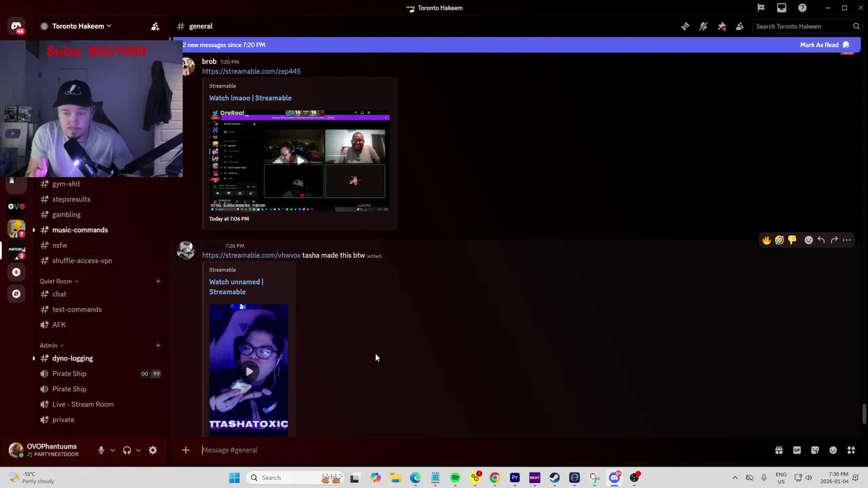This screenshot has height=488, width=868.
Task: Open Spotify from the taskbar
Action: pyautogui.click(x=455, y=478)
